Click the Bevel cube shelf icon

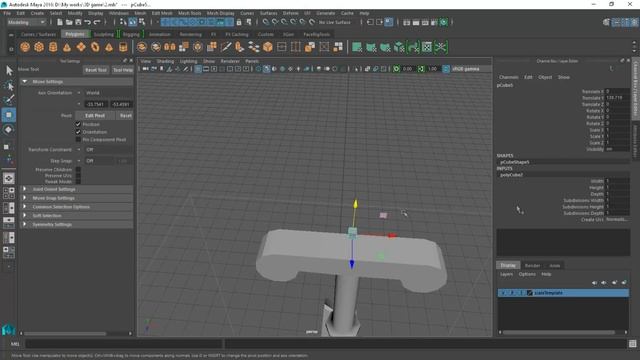click(268, 47)
